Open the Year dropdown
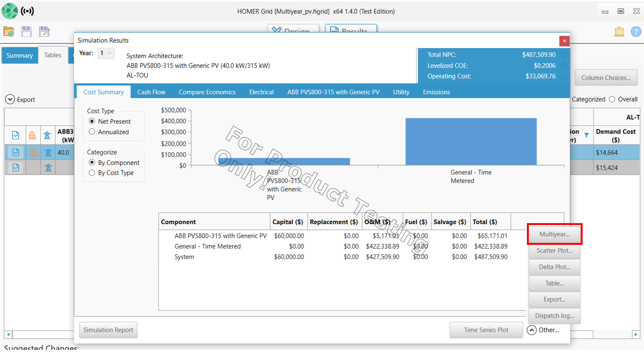 click(106, 53)
